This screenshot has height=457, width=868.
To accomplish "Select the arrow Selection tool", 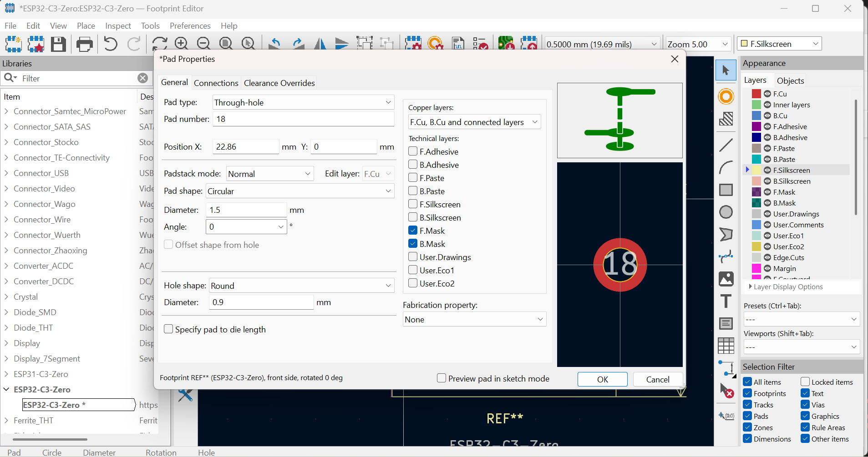I will [726, 70].
